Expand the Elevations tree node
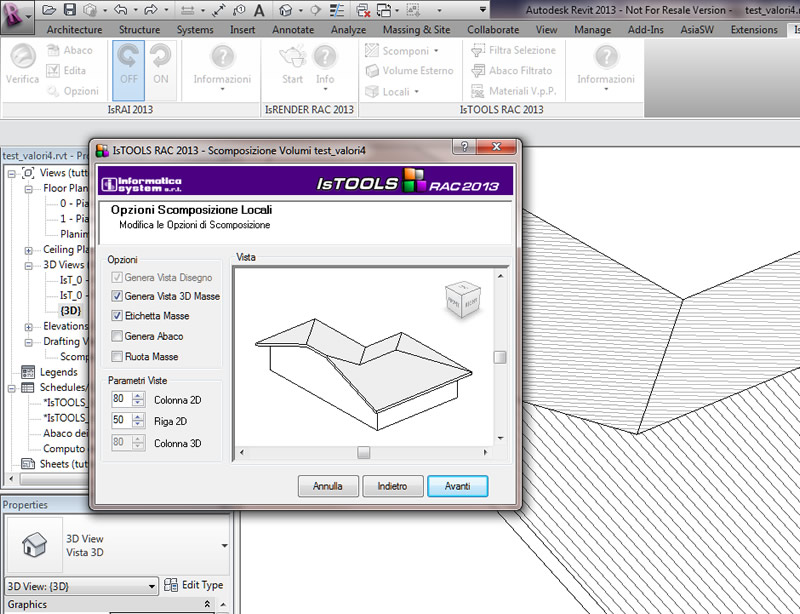The width and height of the screenshot is (800, 614). 29,326
